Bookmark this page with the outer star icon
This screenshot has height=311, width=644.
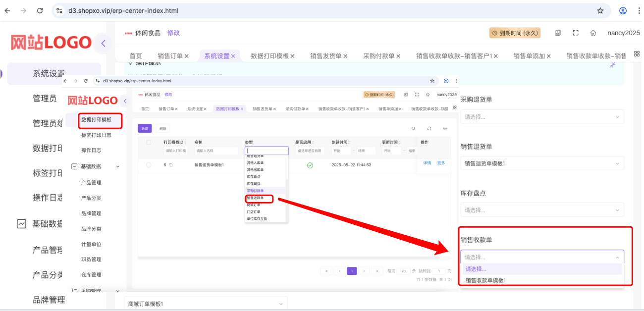[600, 10]
